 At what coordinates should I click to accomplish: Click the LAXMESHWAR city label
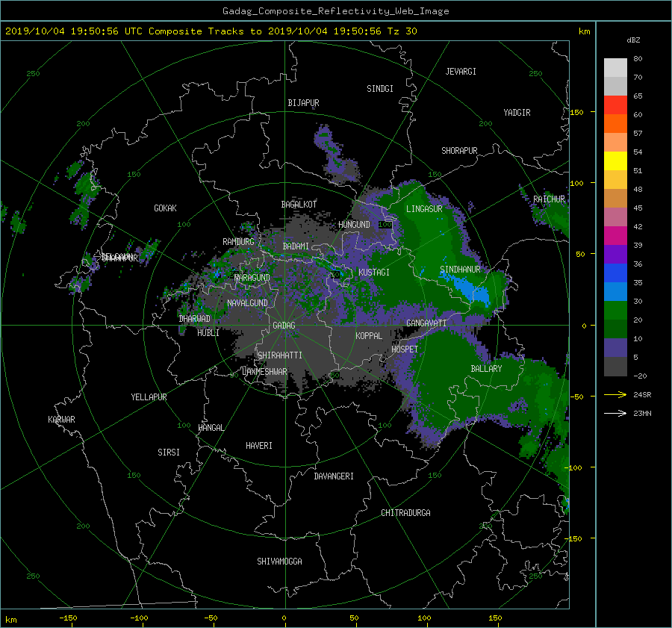264,372
